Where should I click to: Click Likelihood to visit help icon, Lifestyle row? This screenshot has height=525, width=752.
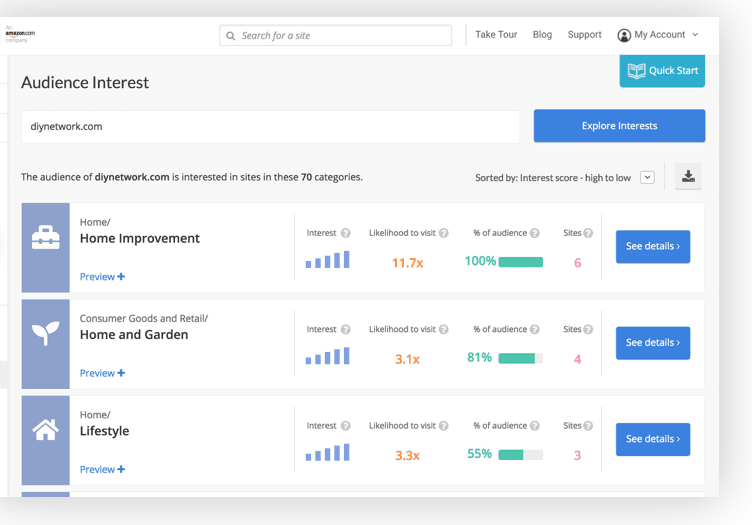[x=444, y=426]
